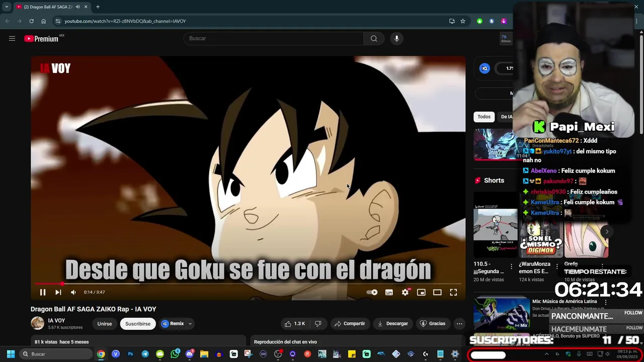Click the Unirse join button
644x362 pixels.
click(105, 324)
